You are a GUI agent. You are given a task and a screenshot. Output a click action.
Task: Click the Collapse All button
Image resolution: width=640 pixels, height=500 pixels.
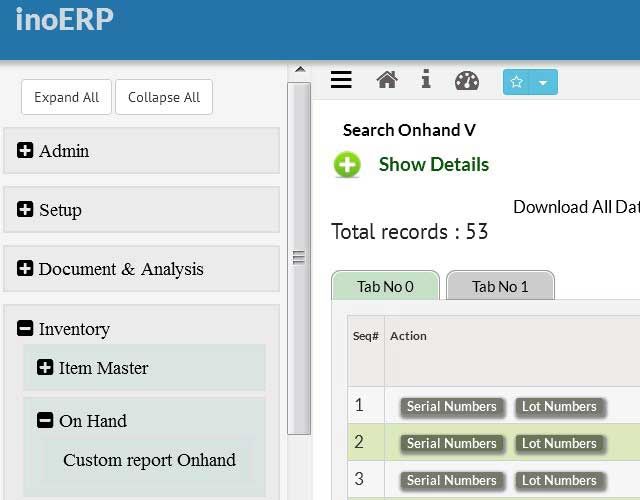pos(164,97)
